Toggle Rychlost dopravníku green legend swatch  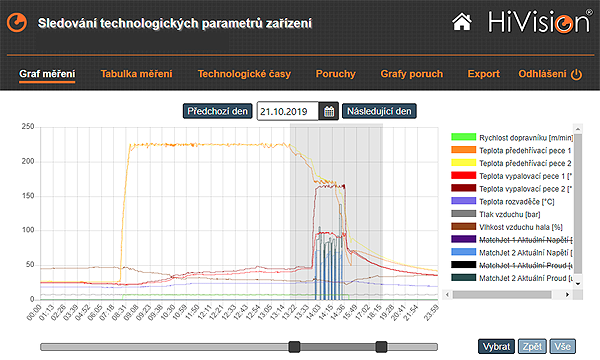463,137
